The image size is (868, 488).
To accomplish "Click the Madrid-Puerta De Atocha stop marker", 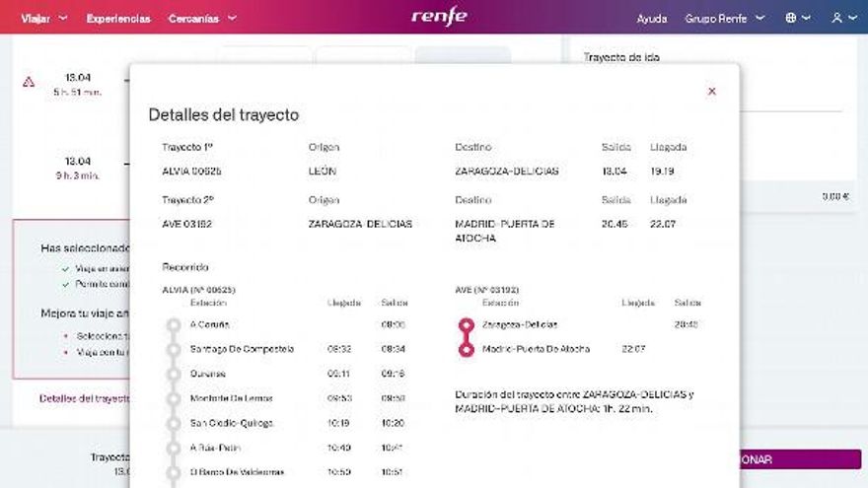I will pyautogui.click(x=467, y=349).
